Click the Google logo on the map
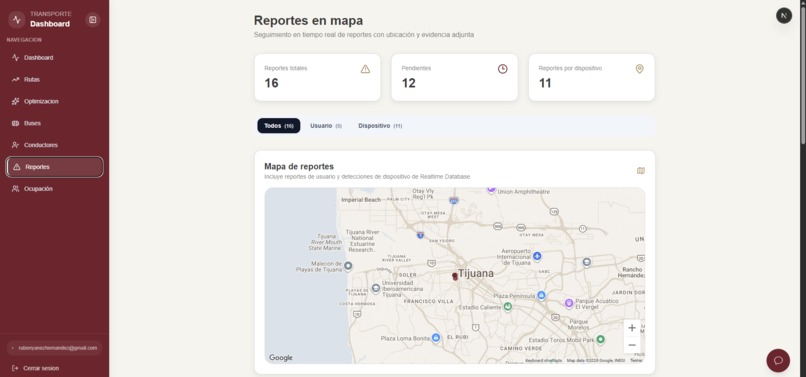Viewport: 806px width, 377px height. [x=281, y=358]
